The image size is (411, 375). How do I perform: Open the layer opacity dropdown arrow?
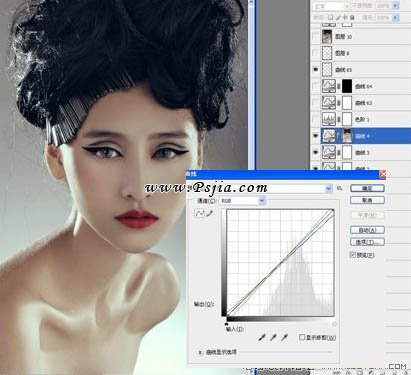click(396, 6)
